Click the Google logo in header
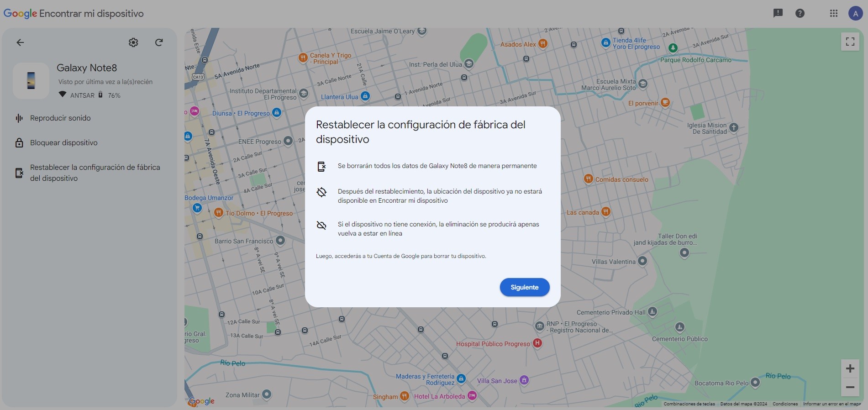Image resolution: width=868 pixels, height=410 pixels. pos(20,14)
